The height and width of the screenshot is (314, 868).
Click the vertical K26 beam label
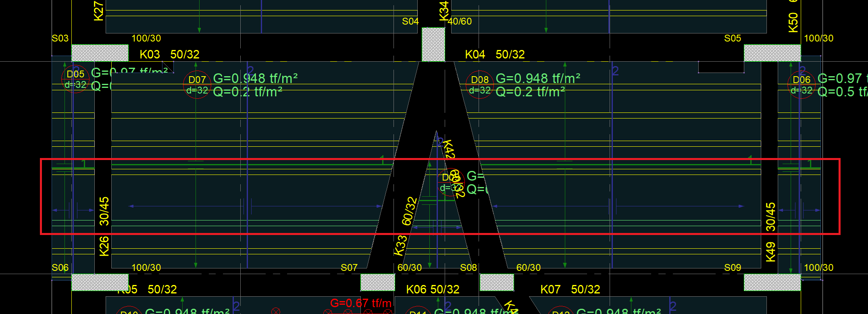pyautogui.click(x=104, y=246)
